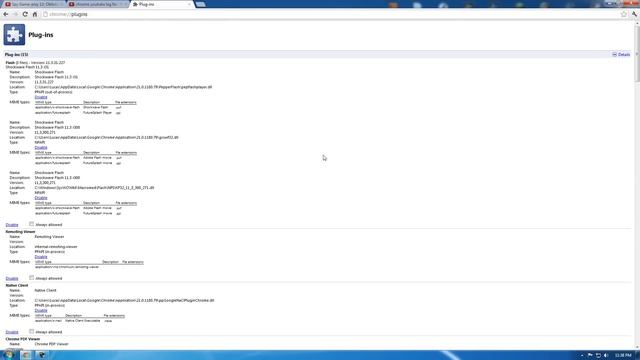Click the chrome://plugins address bar
The width and height of the screenshot is (640, 360).
(x=331, y=14)
